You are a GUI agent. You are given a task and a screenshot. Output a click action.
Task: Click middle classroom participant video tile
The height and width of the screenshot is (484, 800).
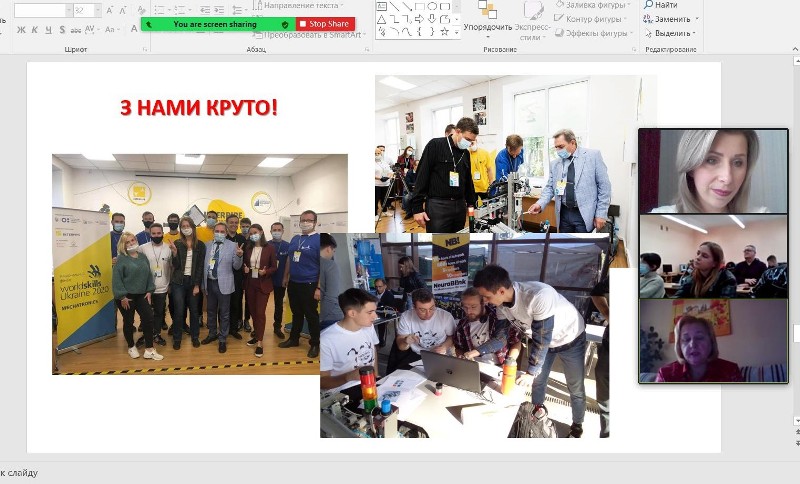coord(713,257)
